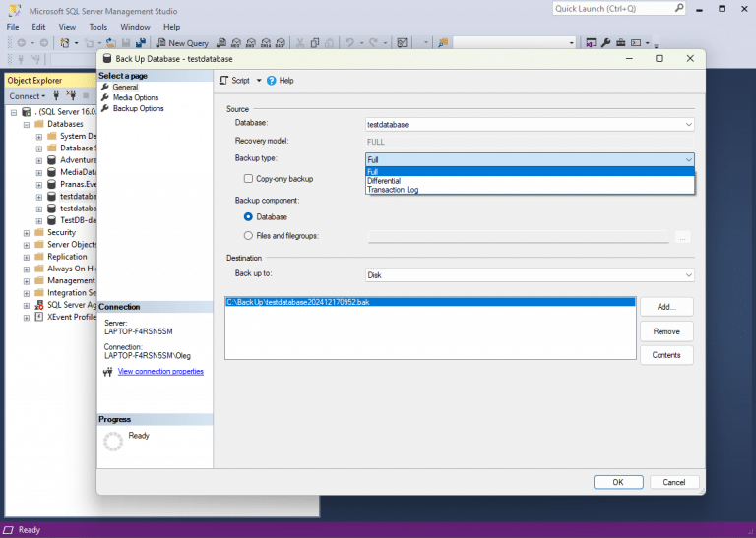Click the XMLA query icon
This screenshot has width=756, height=538.
pos(266,43)
